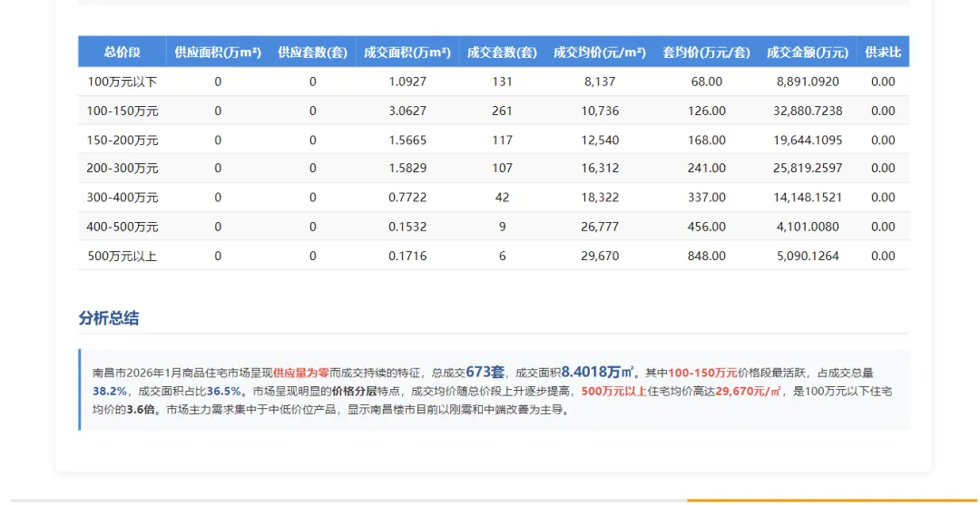Click the 261 units sold cell
Screen dimensions: 980x505
(x=502, y=112)
